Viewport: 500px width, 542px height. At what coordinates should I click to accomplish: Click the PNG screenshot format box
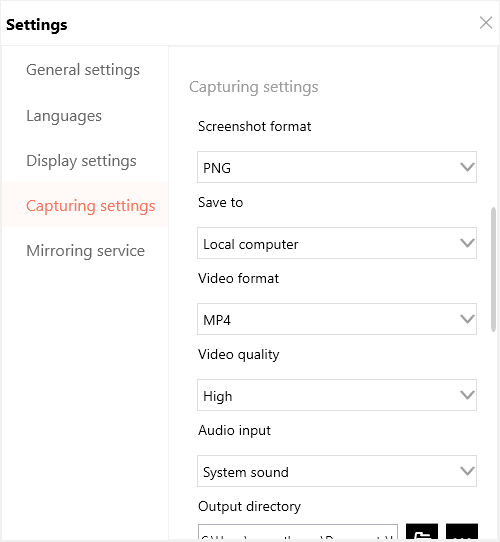[337, 167]
